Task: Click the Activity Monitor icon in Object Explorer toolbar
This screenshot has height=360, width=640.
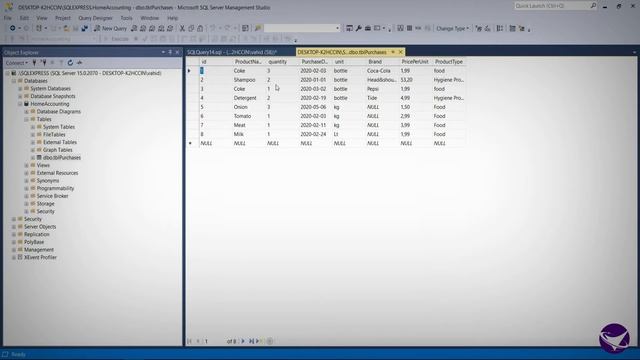Action: pyautogui.click(x=80, y=63)
